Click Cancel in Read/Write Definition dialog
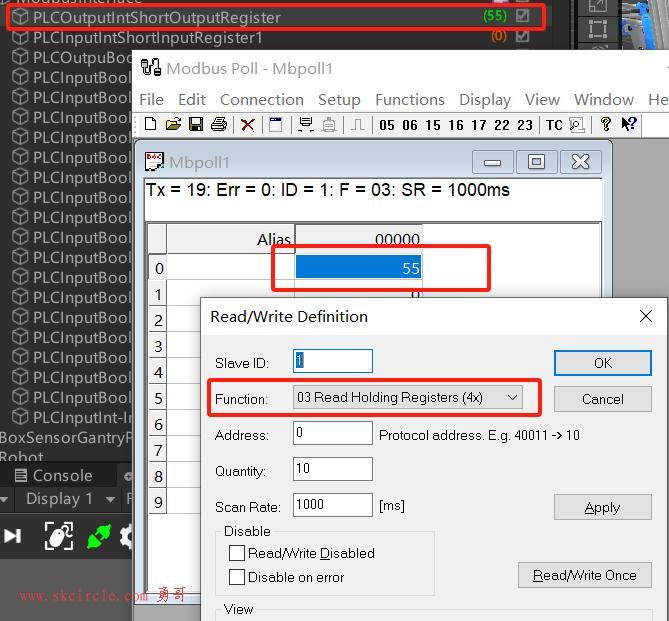Screen dimensions: 669x621 [602, 399]
